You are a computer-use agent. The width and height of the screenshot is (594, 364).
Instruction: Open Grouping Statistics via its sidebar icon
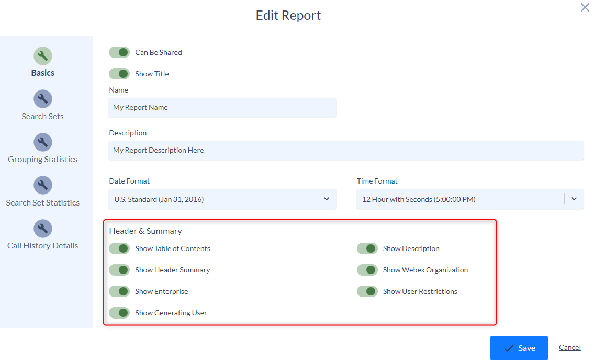42,142
